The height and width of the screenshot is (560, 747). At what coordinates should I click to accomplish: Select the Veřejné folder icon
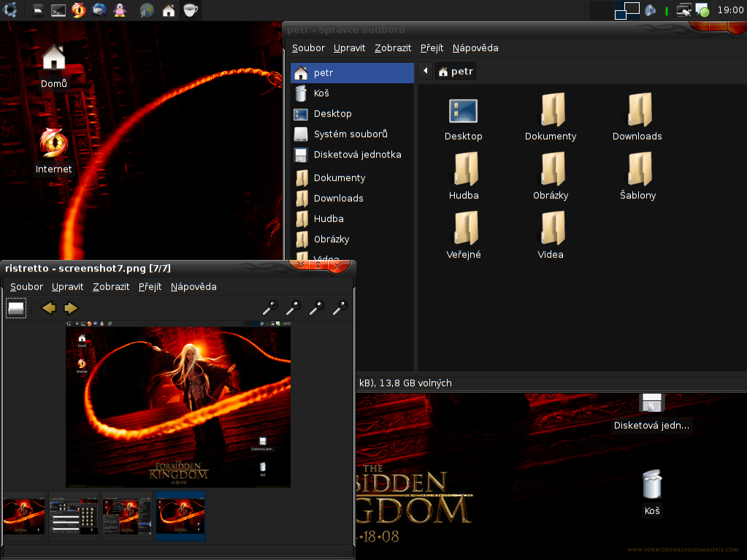(464, 236)
